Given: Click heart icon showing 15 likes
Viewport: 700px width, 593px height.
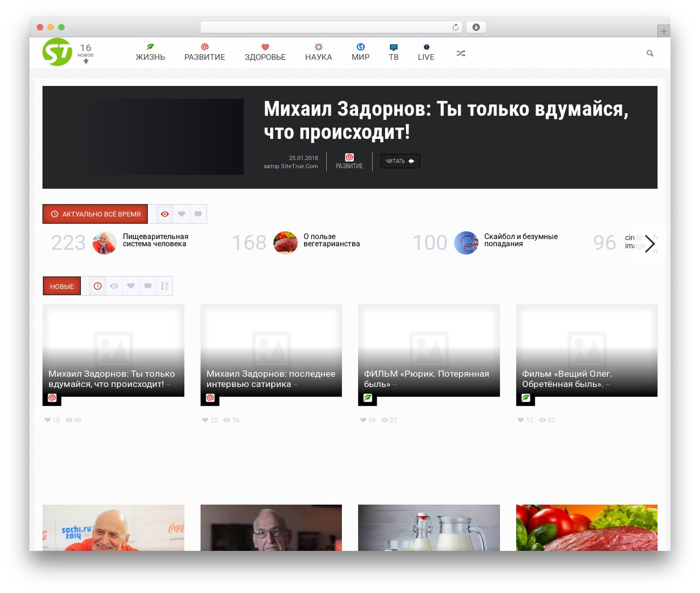Looking at the screenshot, I should tap(48, 420).
